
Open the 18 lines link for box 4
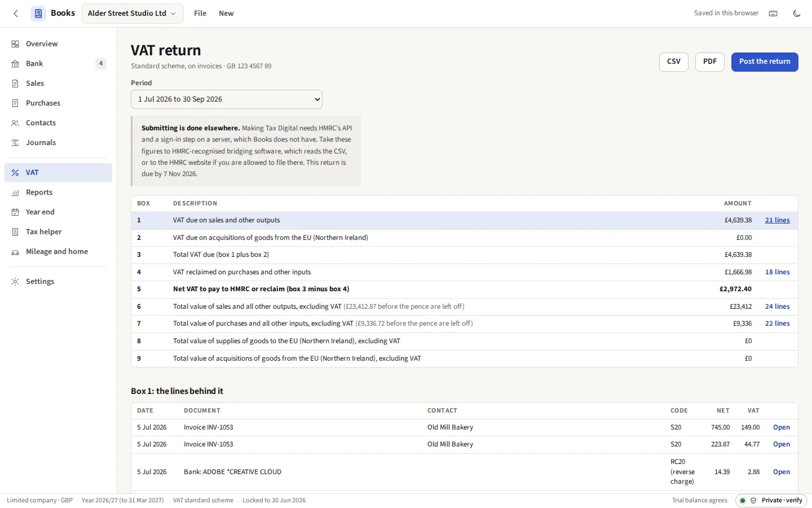pyautogui.click(x=777, y=272)
